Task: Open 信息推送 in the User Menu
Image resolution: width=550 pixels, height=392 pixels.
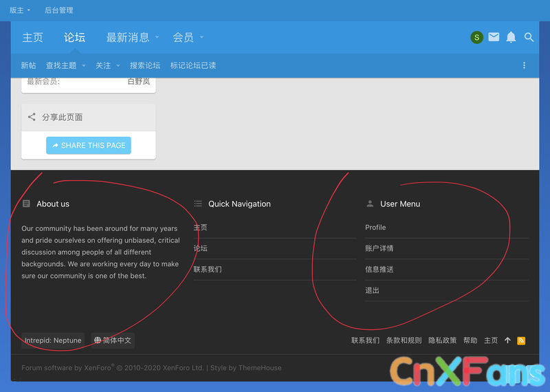Action: click(x=379, y=270)
